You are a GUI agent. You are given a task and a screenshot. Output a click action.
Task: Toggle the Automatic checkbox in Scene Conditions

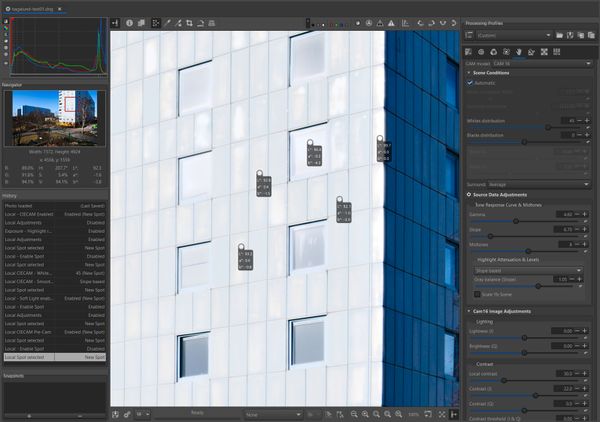coord(471,83)
